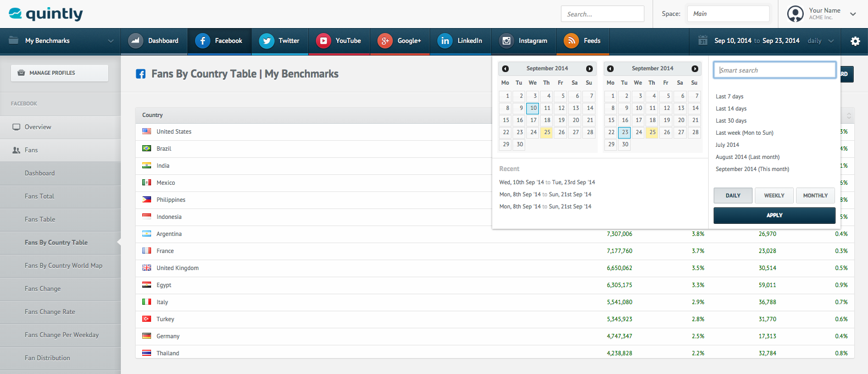Viewport: 868px width, 374px height.
Task: Go to previous month in left calendar
Action: pyautogui.click(x=505, y=69)
